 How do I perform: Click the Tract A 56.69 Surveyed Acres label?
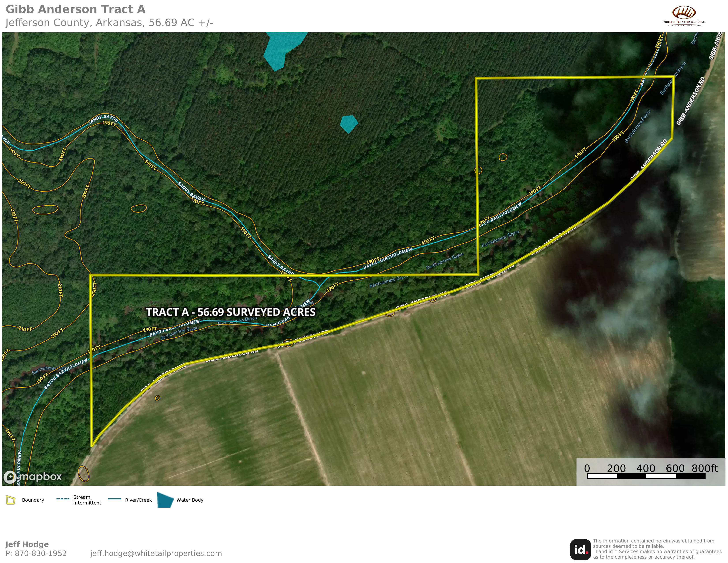pyautogui.click(x=231, y=312)
